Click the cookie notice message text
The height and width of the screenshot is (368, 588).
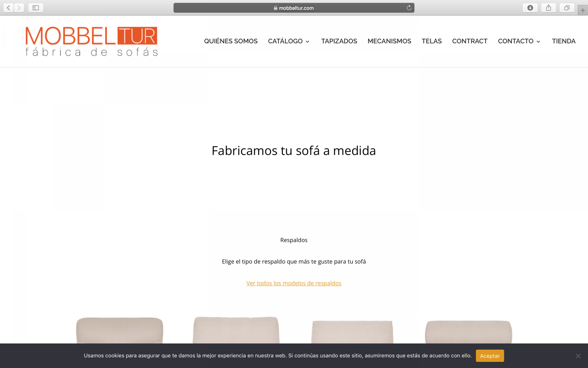coord(278,355)
